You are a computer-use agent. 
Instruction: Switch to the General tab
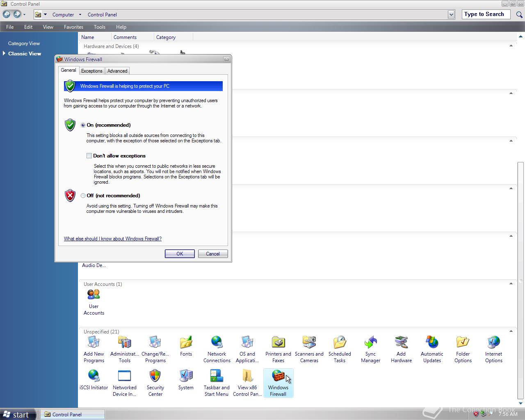(68, 70)
